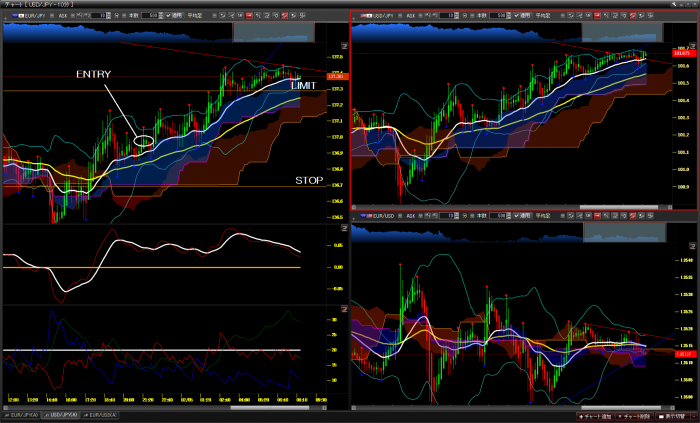This screenshot has height=423, width=700.
Task: Open the EUR/JPY currency pair dropdown
Action: pos(52,15)
